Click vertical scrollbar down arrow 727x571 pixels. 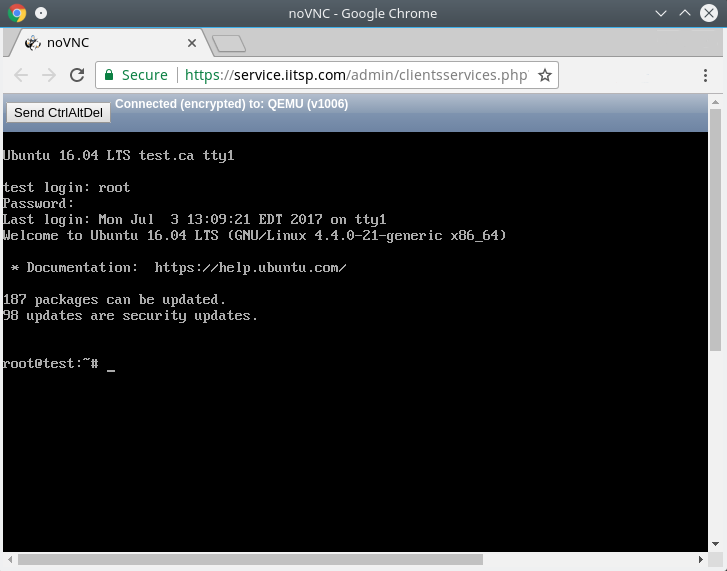coord(715,544)
